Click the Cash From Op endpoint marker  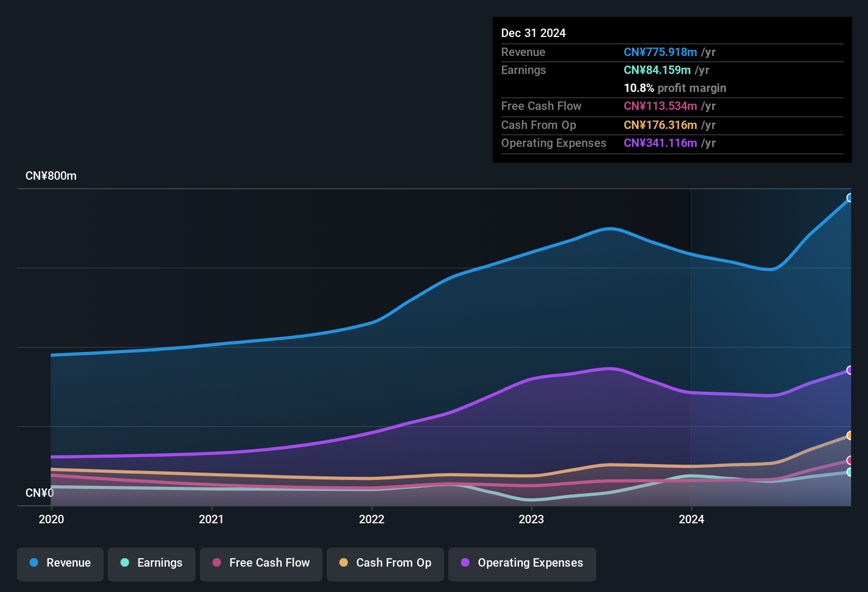point(849,436)
